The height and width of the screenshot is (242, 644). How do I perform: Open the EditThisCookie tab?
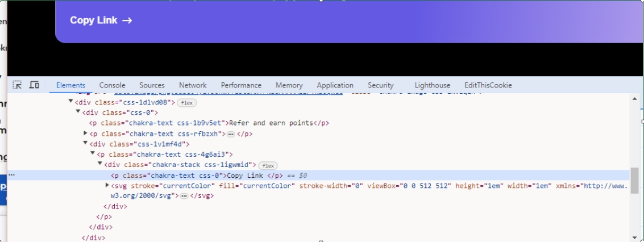click(488, 85)
